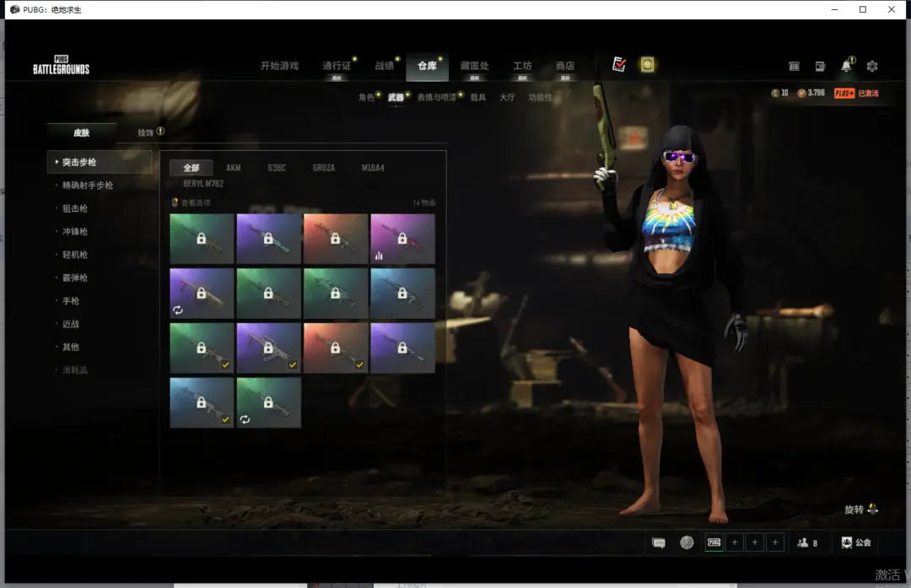The image size is (911, 588).
Task: Filter skins by GROZA
Action: [x=324, y=168]
